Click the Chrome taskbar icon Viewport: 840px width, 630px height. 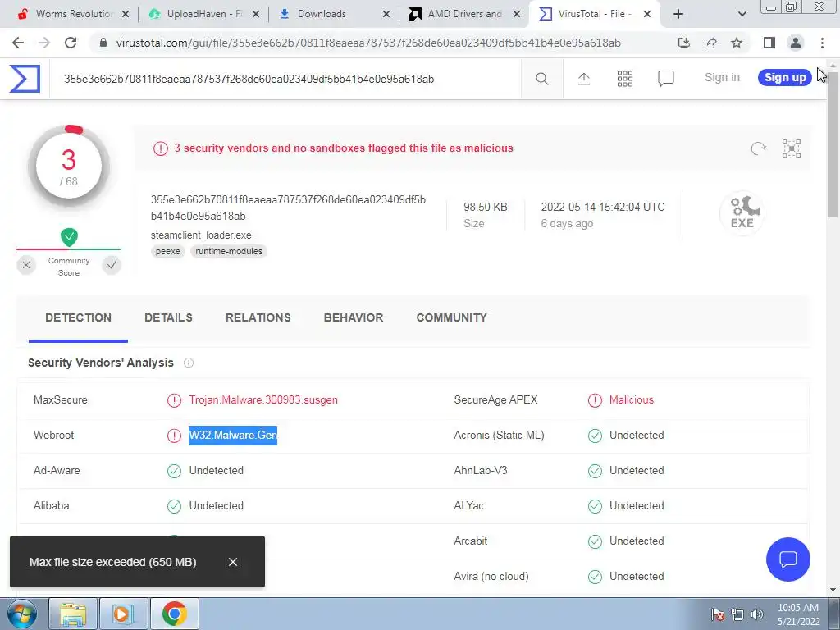174,614
